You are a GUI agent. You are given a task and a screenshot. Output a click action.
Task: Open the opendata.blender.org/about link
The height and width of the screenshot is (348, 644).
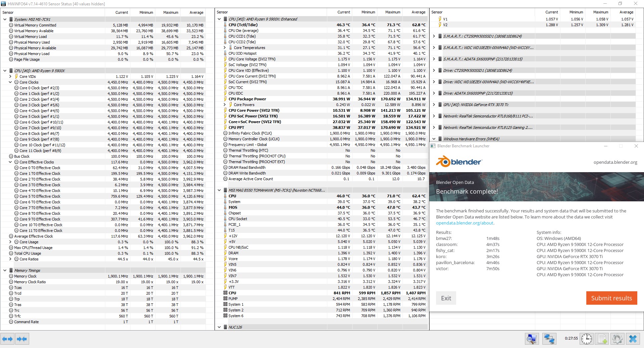465,223
